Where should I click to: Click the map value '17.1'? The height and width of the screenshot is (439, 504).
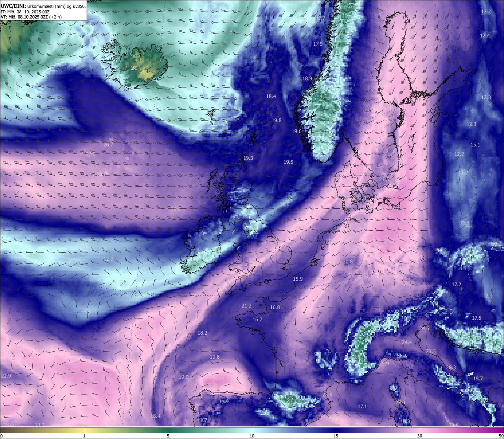click(362, 407)
